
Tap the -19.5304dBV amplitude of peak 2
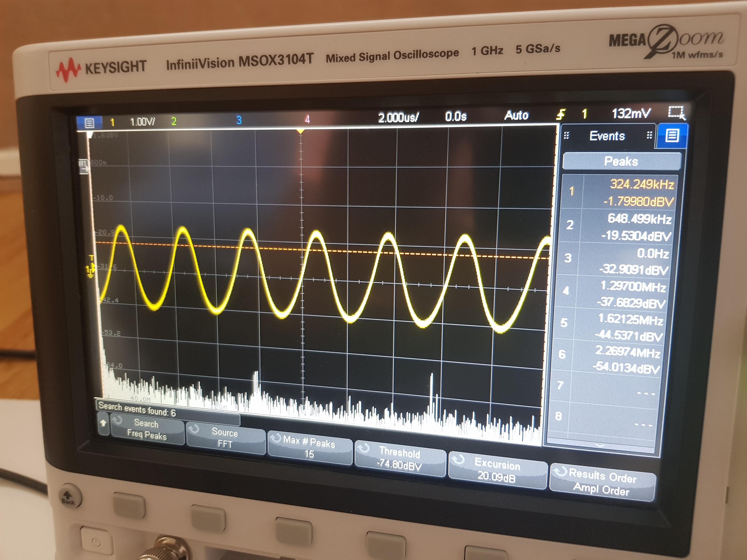click(x=636, y=236)
